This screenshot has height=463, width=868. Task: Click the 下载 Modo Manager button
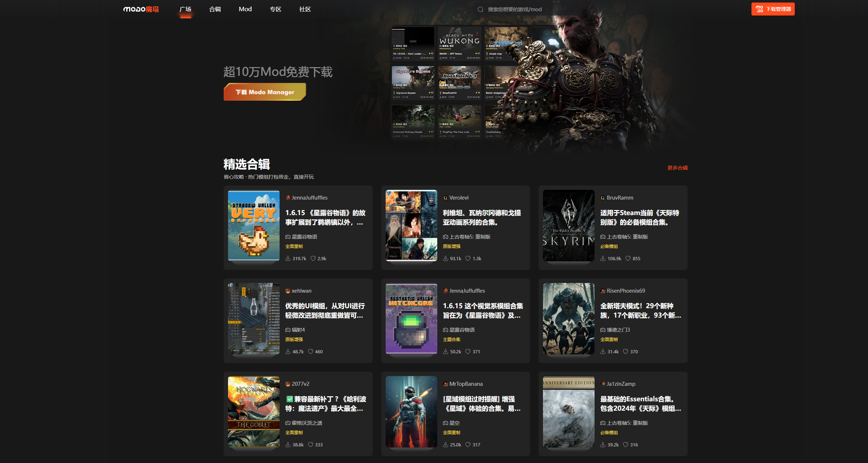click(x=265, y=92)
